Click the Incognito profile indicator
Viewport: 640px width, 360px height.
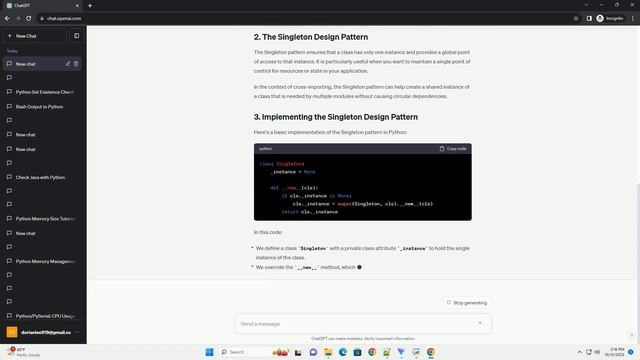pyautogui.click(x=610, y=18)
